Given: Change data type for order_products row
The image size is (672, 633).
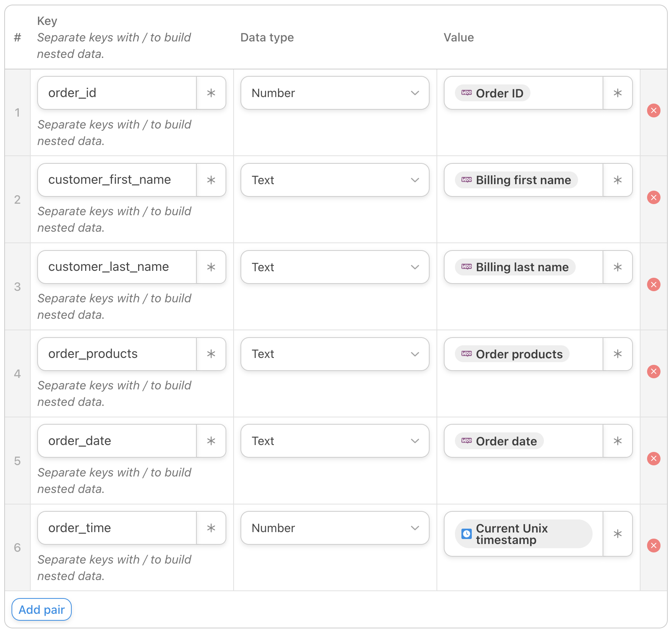Looking at the screenshot, I should [334, 354].
